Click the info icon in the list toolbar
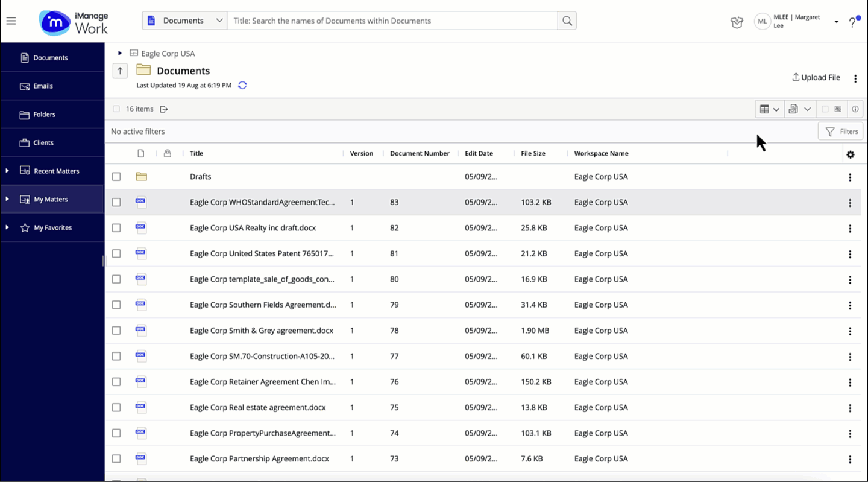The height and width of the screenshot is (482, 868). [855, 109]
